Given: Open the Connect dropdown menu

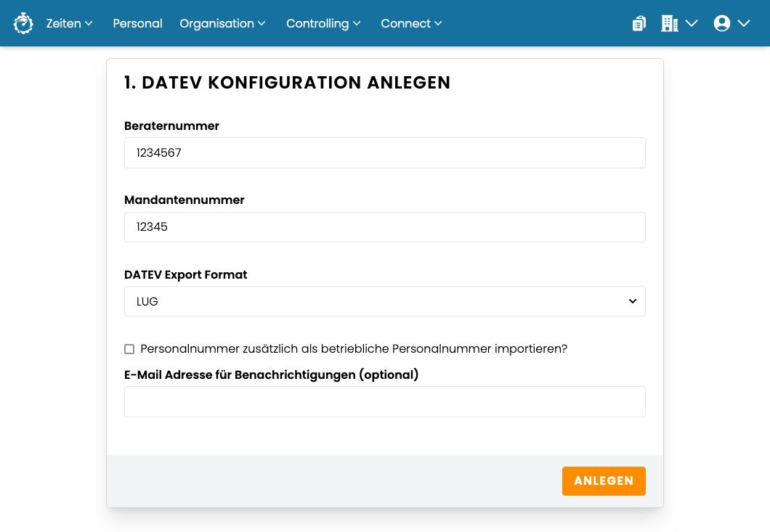Looking at the screenshot, I should point(411,23).
